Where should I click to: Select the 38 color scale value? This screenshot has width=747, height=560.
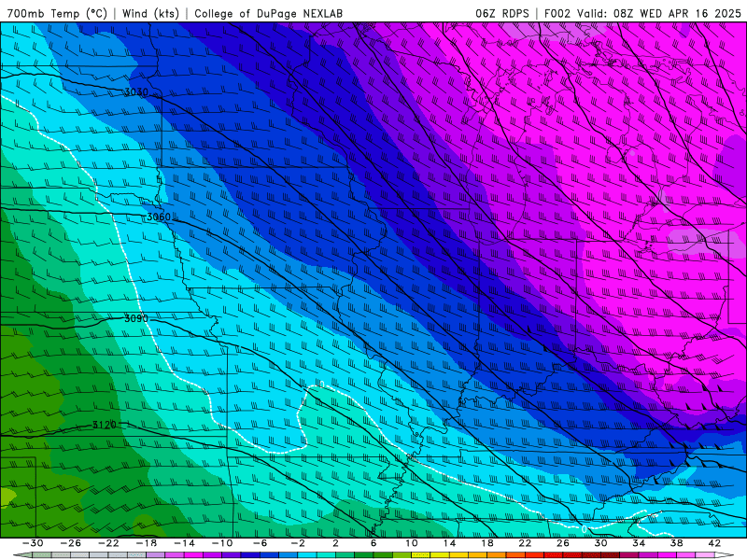pos(676,543)
